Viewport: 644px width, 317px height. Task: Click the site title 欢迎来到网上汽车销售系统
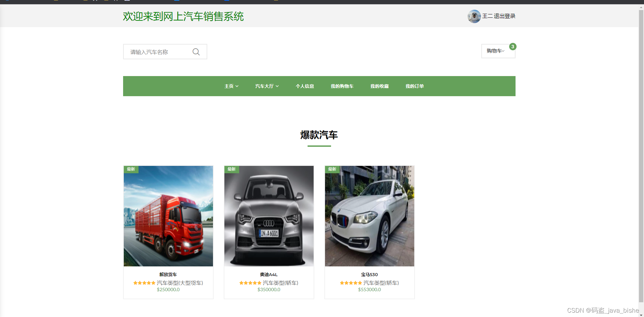[183, 16]
